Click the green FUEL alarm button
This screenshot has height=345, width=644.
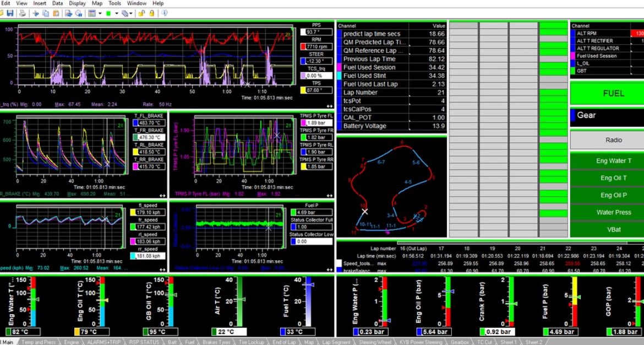608,93
